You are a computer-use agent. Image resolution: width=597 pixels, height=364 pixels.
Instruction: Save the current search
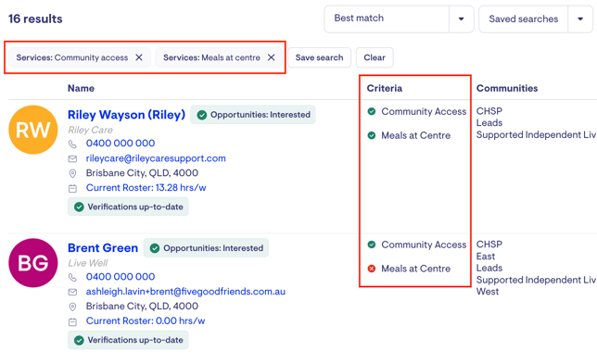[x=320, y=57]
